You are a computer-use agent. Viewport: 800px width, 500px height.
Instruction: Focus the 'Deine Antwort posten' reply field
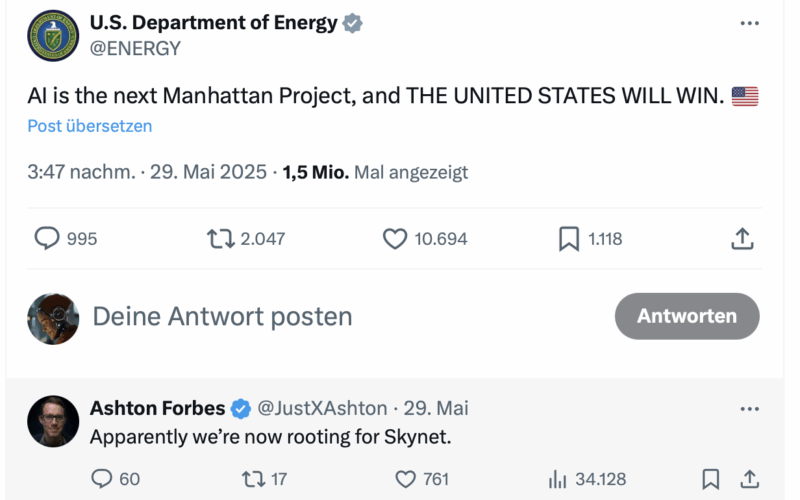pos(222,316)
